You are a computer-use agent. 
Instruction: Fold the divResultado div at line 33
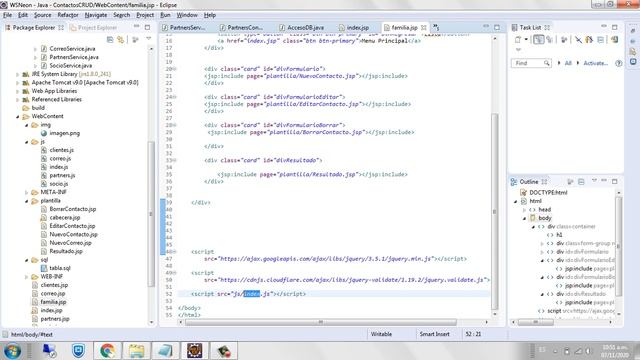[175, 160]
